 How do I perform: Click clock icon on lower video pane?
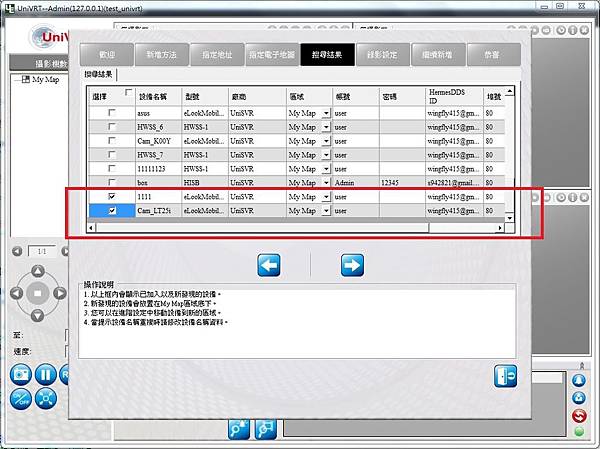pos(561,198)
